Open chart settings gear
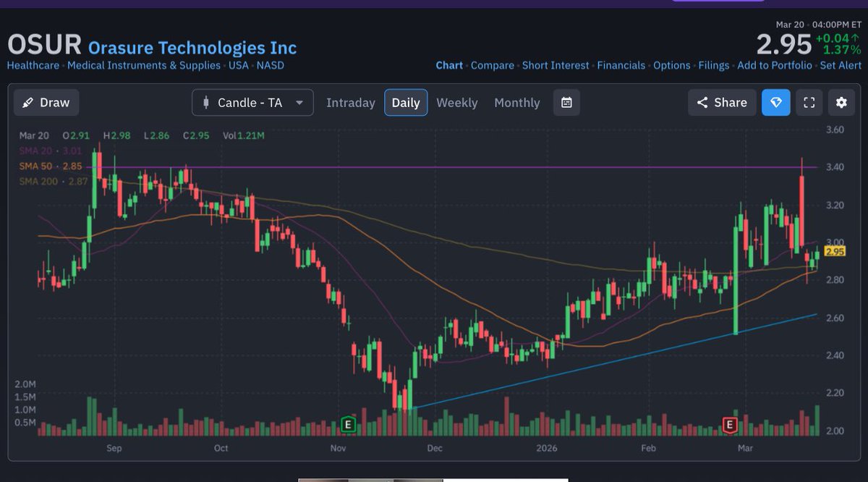This screenshot has width=868, height=482. (841, 103)
